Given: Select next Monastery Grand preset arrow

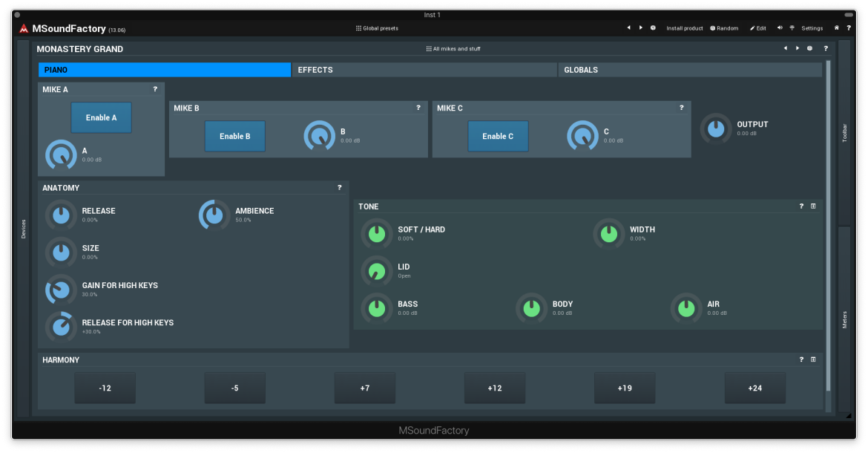Looking at the screenshot, I should [x=797, y=48].
